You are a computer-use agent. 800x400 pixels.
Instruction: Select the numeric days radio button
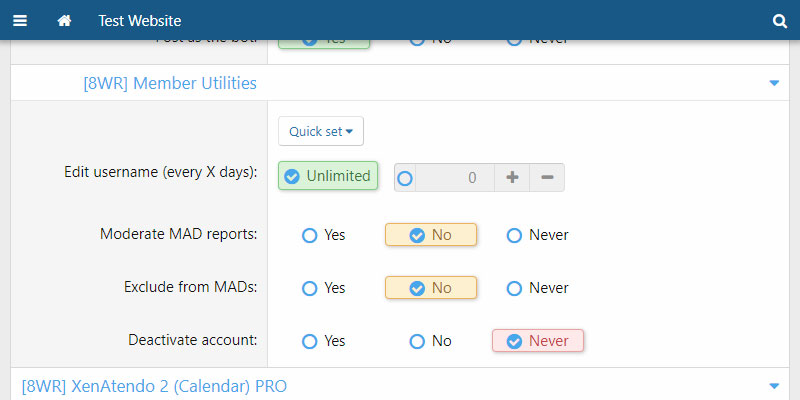405,178
